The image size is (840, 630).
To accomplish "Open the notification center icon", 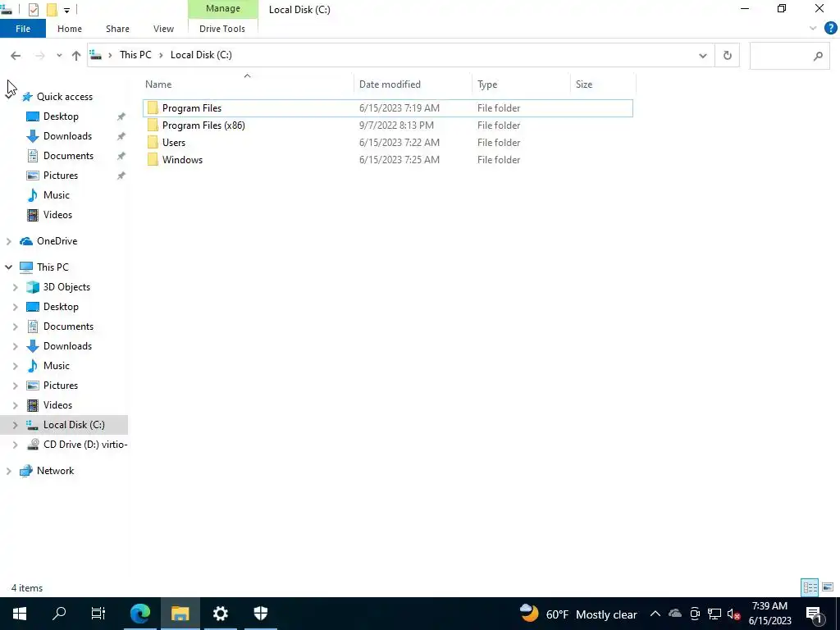I will click(x=815, y=614).
